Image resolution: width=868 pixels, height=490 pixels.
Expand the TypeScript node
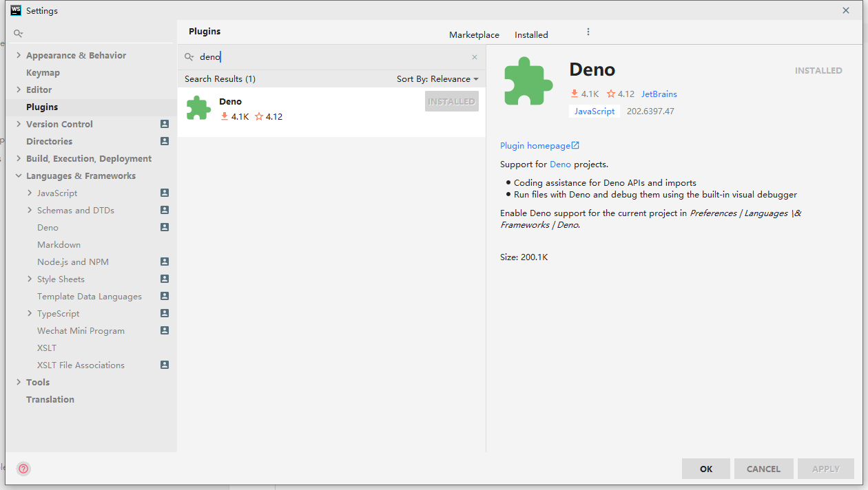[x=30, y=313]
